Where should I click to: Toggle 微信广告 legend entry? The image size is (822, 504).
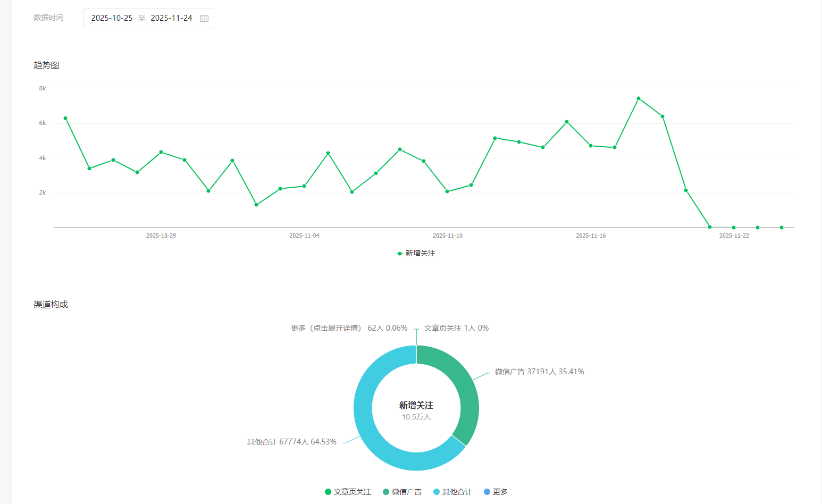tap(402, 492)
